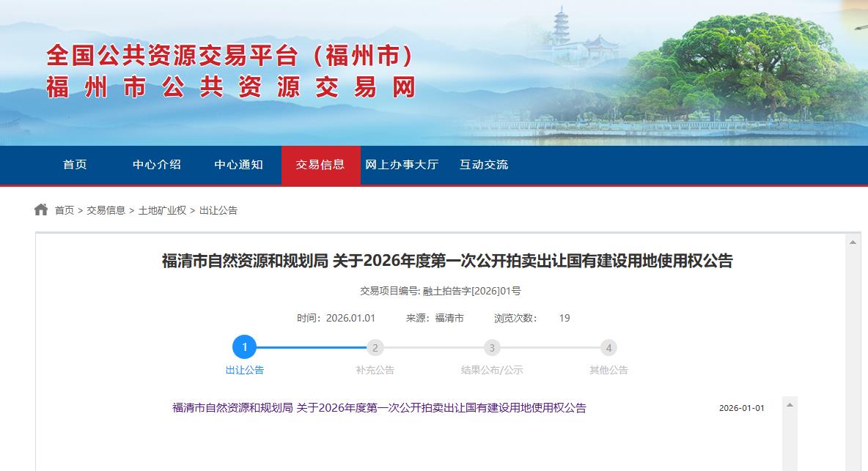
Task: Click 出让公告 breadcrumb link
Action: click(x=218, y=210)
